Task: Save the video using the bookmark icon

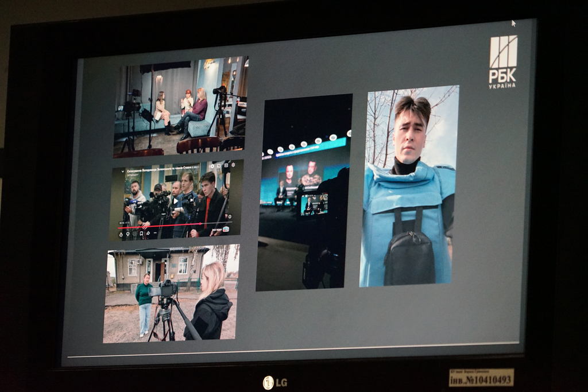Action: (x=141, y=234)
